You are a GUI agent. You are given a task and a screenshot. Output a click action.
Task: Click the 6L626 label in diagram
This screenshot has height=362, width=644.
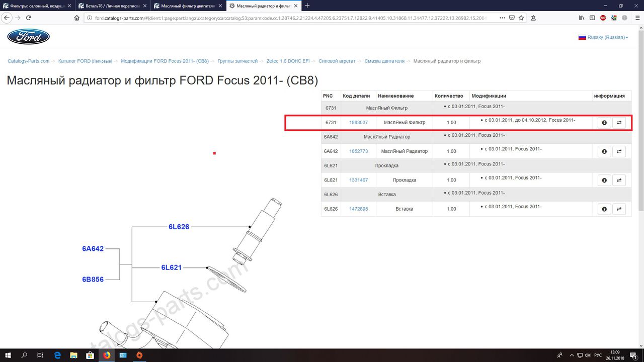click(x=179, y=227)
